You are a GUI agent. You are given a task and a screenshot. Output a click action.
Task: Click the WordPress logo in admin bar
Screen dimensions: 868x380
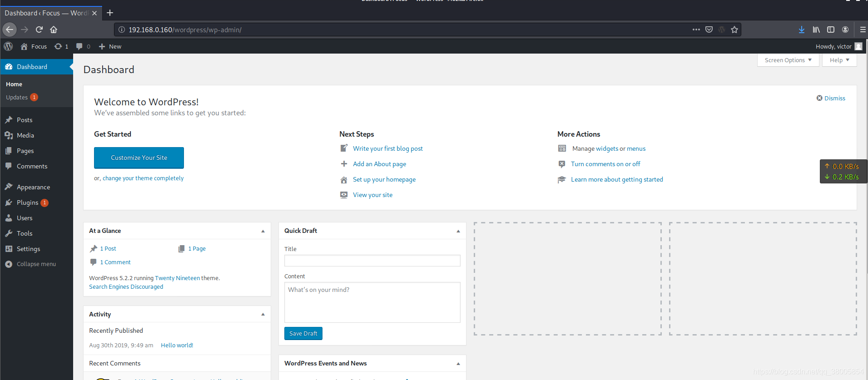point(8,46)
